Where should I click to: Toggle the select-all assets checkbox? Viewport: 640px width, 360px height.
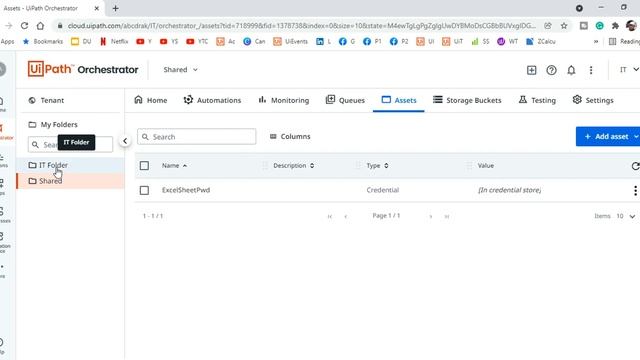[144, 166]
